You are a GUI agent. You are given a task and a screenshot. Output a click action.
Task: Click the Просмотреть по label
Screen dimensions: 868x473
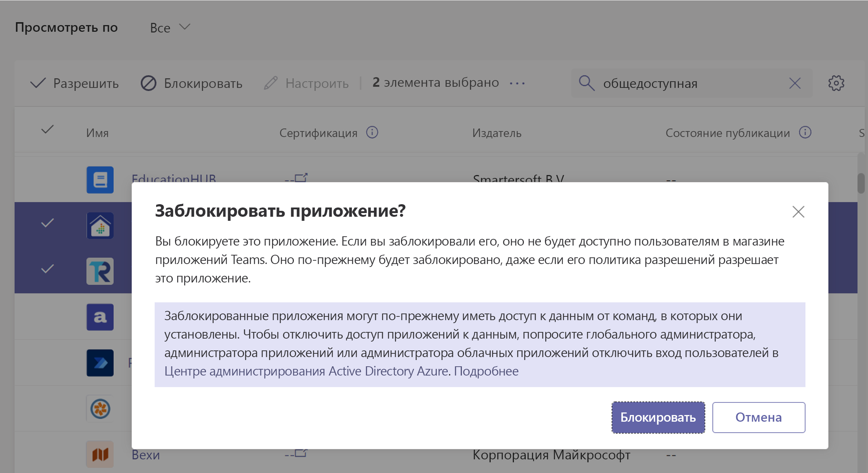pos(66,27)
